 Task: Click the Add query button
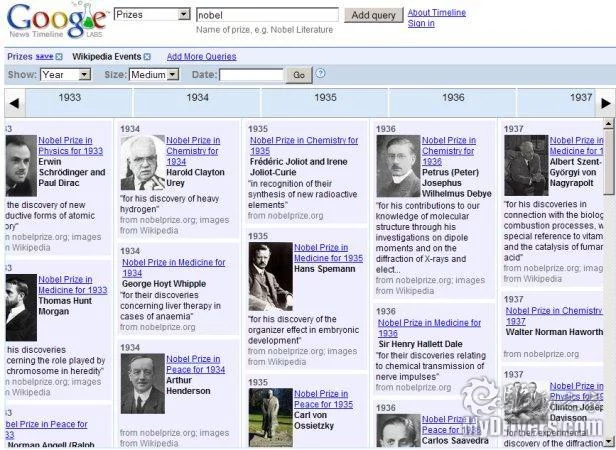(373, 15)
